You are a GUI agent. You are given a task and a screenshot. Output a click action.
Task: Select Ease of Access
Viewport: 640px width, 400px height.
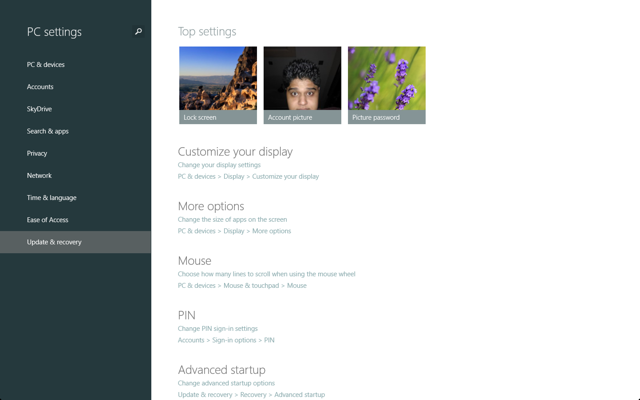pyautogui.click(x=47, y=220)
